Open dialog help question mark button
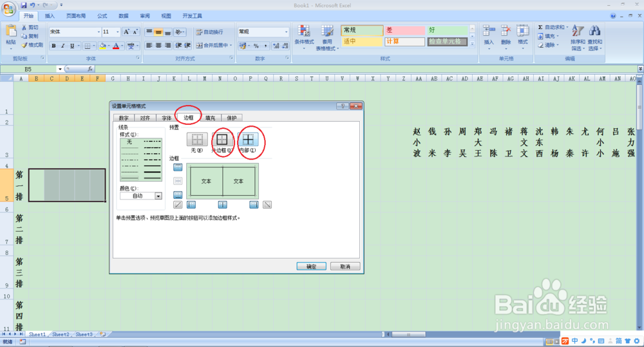This screenshot has height=347, width=644. (x=343, y=106)
